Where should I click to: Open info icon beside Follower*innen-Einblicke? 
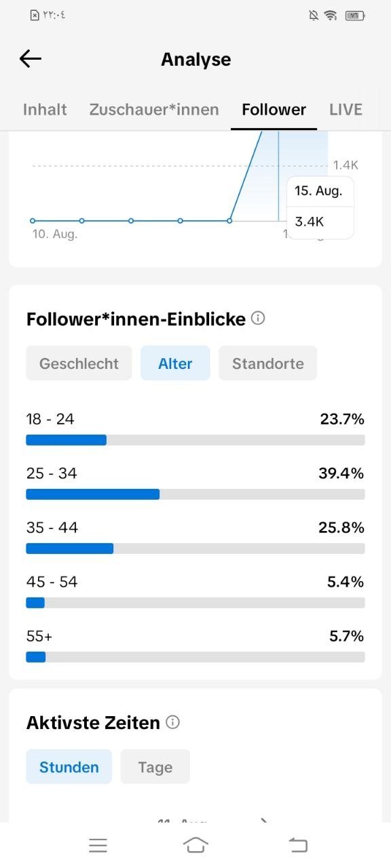point(258,318)
